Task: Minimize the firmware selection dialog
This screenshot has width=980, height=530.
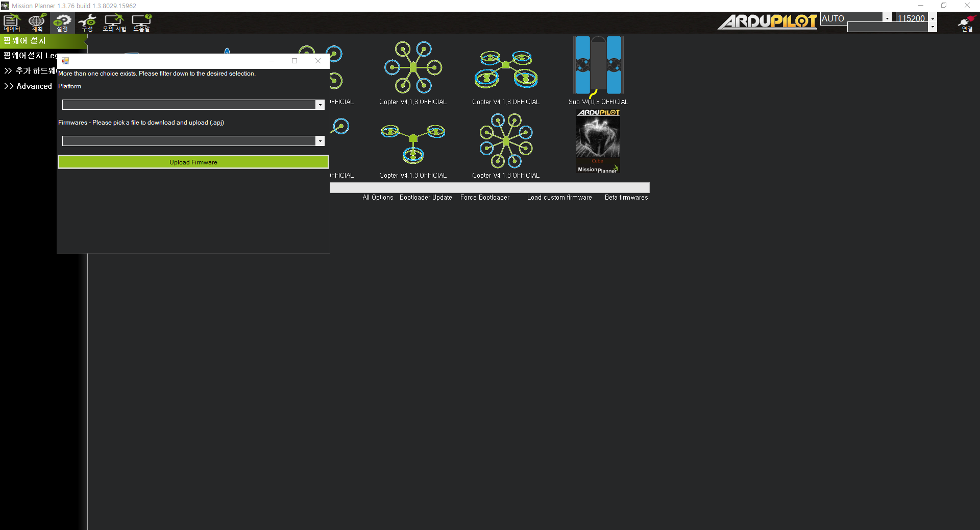Action: [272, 61]
